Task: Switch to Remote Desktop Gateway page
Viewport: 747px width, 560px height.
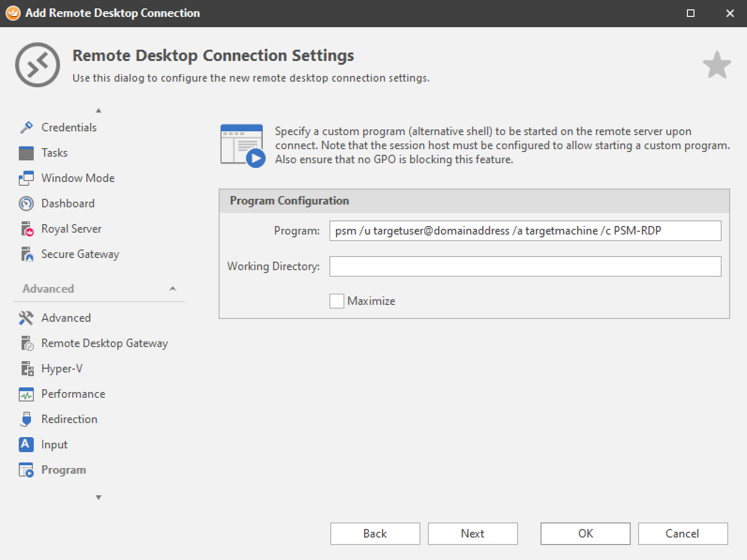Action: [104, 343]
